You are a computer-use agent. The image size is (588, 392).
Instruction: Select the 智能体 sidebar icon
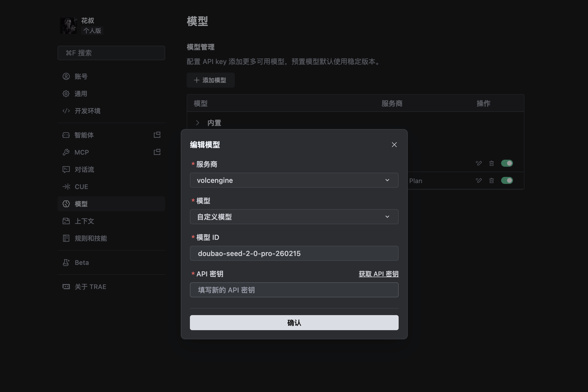pos(66,135)
